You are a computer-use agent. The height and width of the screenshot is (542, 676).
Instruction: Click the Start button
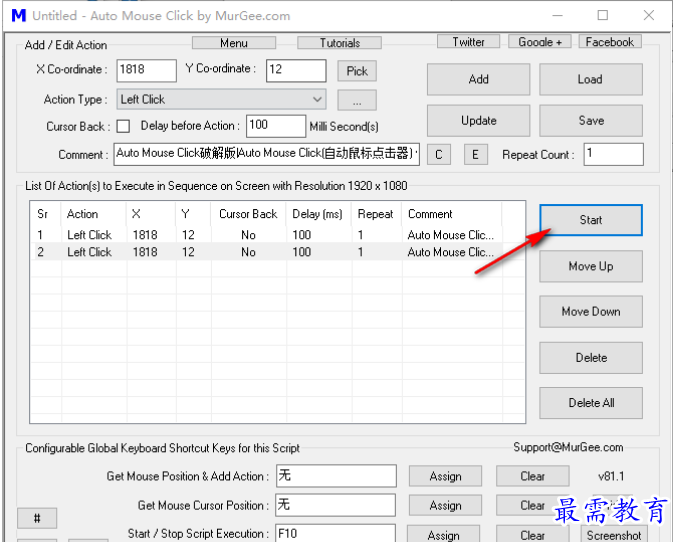(591, 220)
